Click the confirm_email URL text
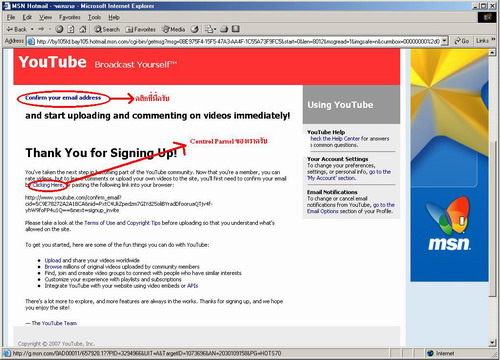The height and width of the screenshot is (360, 500). point(118,204)
